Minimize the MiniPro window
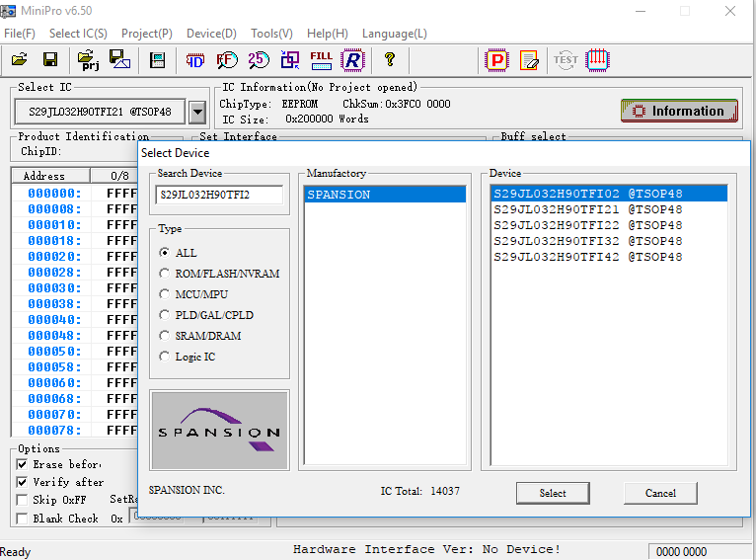The image size is (756, 560). coord(641,11)
